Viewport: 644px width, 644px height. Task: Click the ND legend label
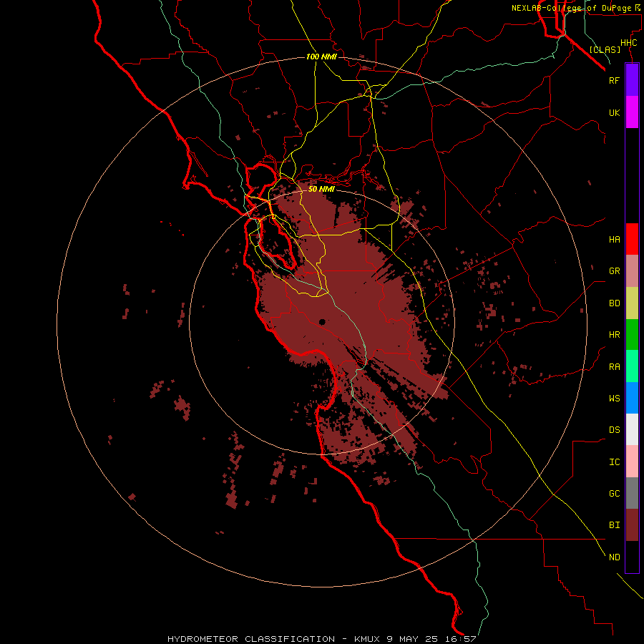point(614,557)
